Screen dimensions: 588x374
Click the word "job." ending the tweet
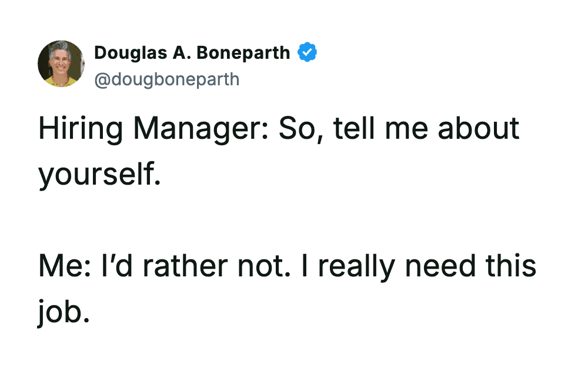tap(64, 312)
